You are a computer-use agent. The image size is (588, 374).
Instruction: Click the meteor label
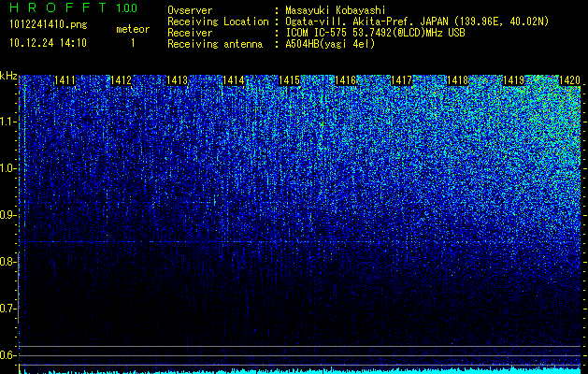[x=133, y=29]
